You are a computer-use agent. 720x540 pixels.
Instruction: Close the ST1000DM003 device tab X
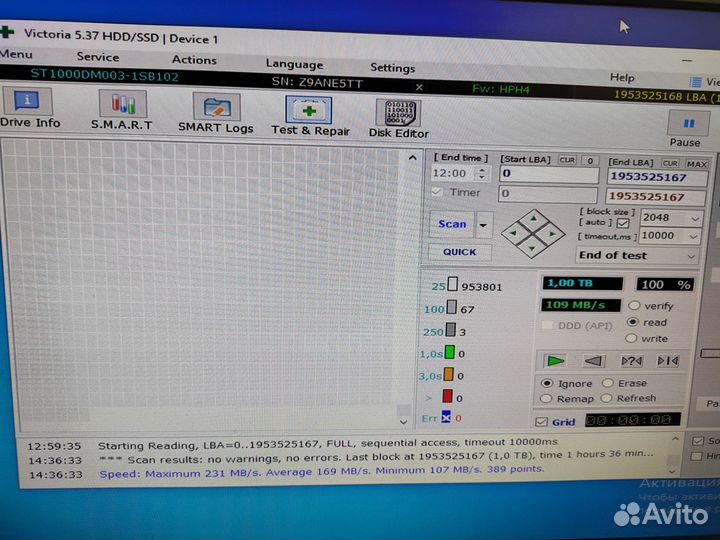419,86
